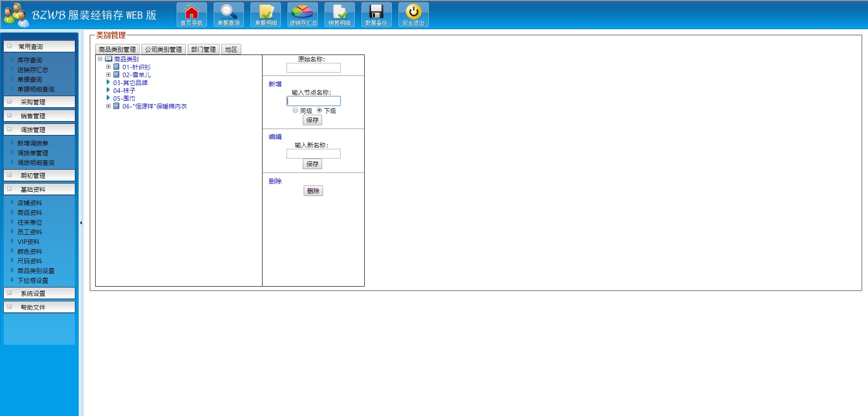Switch to the 地区 tab
Image resolution: width=868 pixels, height=416 pixels.
click(231, 49)
